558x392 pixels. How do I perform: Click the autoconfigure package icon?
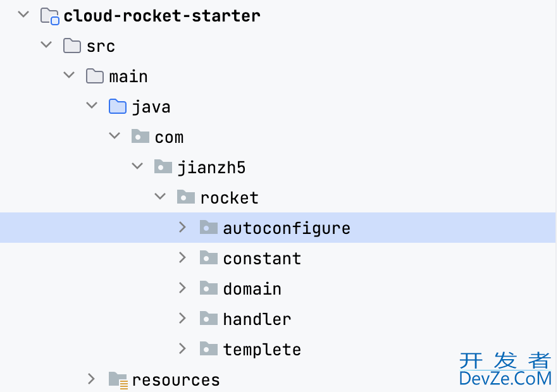coord(209,227)
